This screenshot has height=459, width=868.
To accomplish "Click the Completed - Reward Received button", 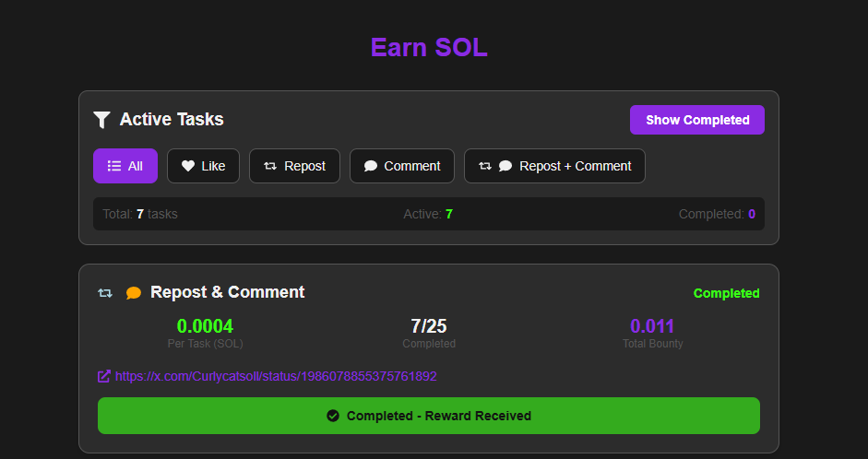I will (x=428, y=416).
